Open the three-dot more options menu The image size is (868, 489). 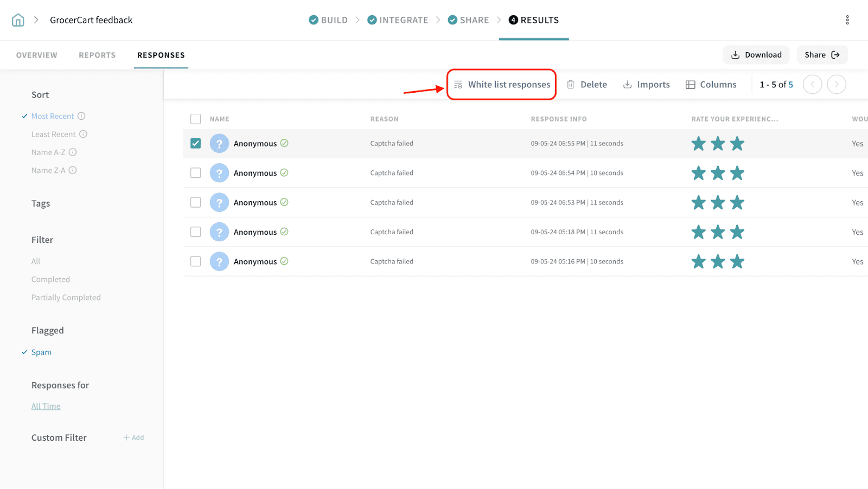click(x=847, y=20)
